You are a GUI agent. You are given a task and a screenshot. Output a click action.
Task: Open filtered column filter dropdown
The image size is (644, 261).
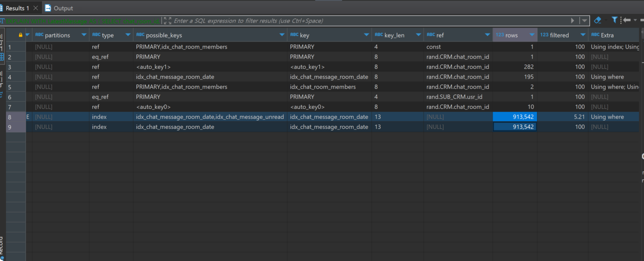[582, 35]
